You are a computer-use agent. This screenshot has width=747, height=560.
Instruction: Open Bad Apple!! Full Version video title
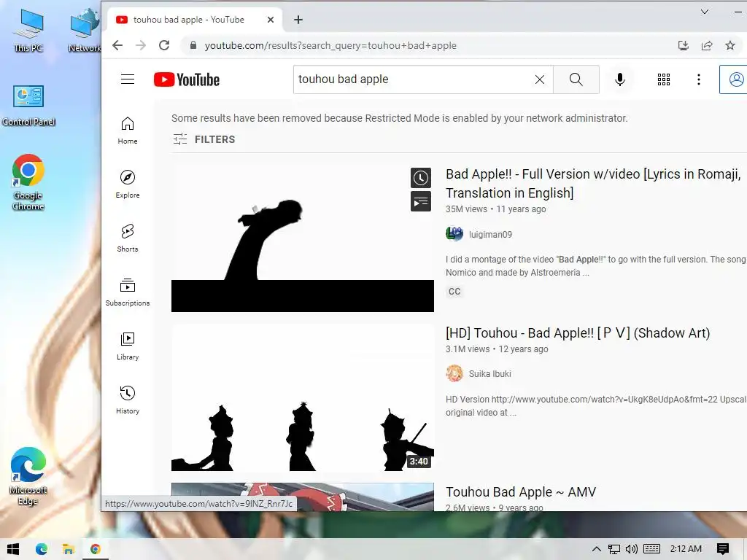pos(593,183)
